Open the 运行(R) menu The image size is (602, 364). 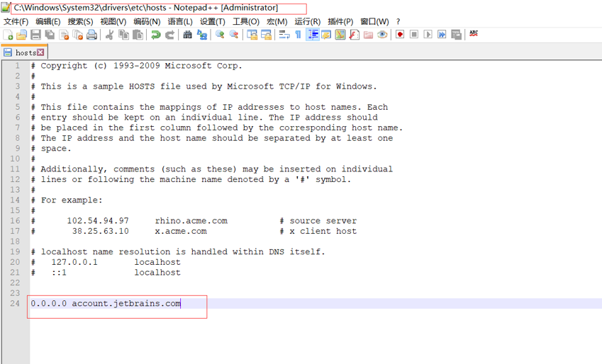click(x=307, y=21)
